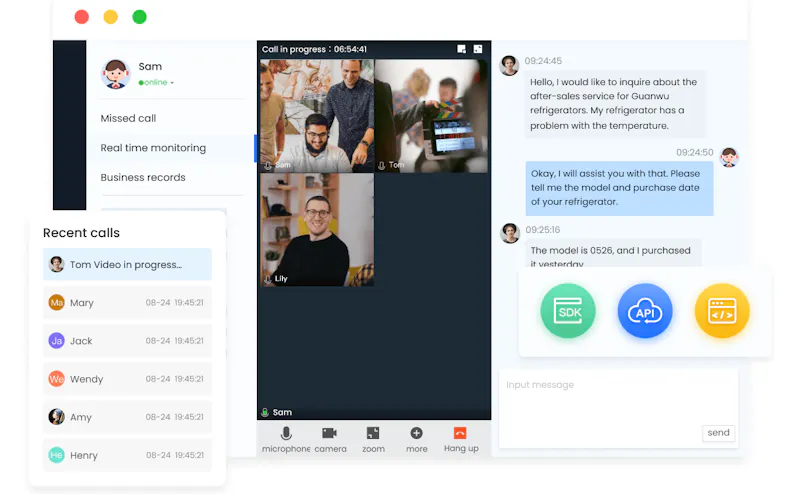Click agent avatar beside 09:24:50 message
The height and width of the screenshot is (494, 800).
pos(729,157)
